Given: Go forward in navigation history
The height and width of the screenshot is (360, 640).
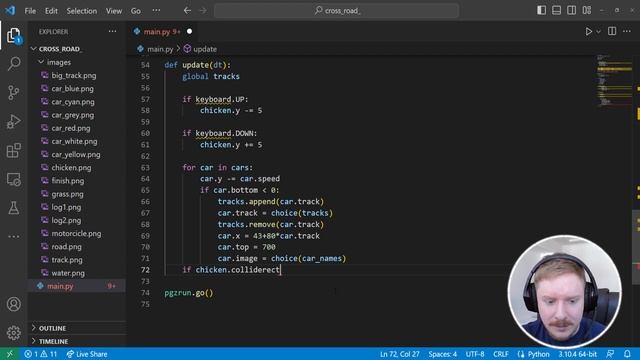Looking at the screenshot, I should [x=203, y=11].
